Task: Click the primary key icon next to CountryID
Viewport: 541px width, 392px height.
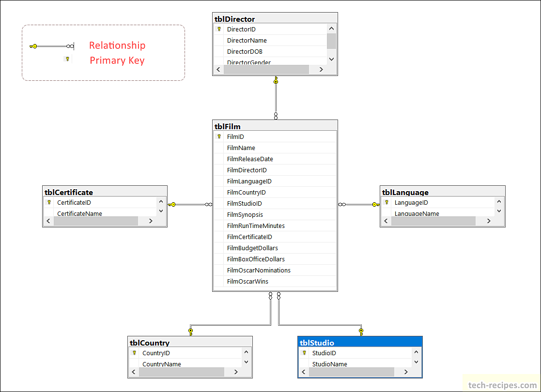Action: (x=134, y=353)
